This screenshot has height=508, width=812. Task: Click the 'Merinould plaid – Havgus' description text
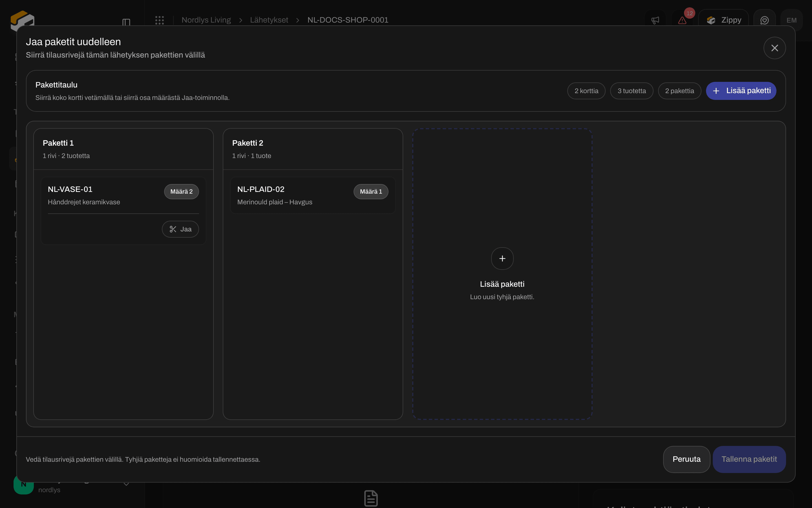click(x=274, y=202)
